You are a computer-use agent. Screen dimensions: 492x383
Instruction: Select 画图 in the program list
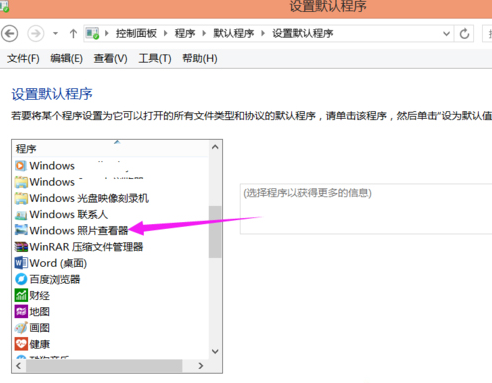click(x=39, y=328)
